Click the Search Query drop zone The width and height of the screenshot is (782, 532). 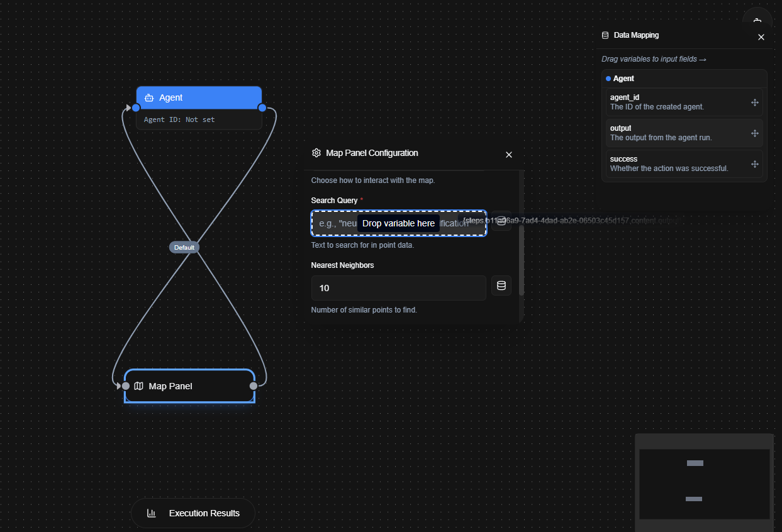click(398, 223)
